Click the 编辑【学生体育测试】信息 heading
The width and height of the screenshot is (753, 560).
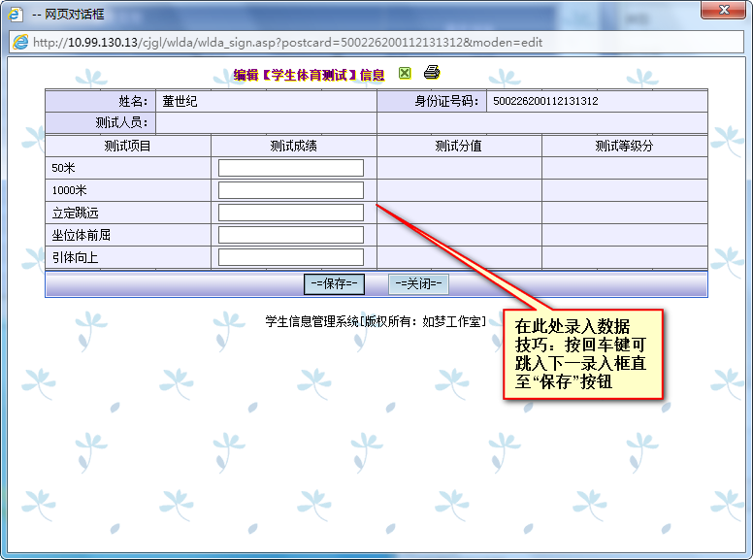pyautogui.click(x=309, y=75)
